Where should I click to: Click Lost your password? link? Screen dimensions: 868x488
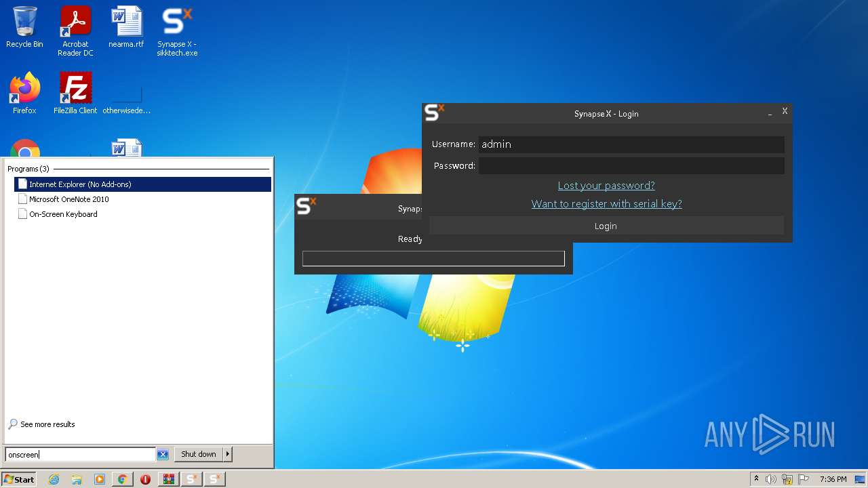[x=606, y=186]
